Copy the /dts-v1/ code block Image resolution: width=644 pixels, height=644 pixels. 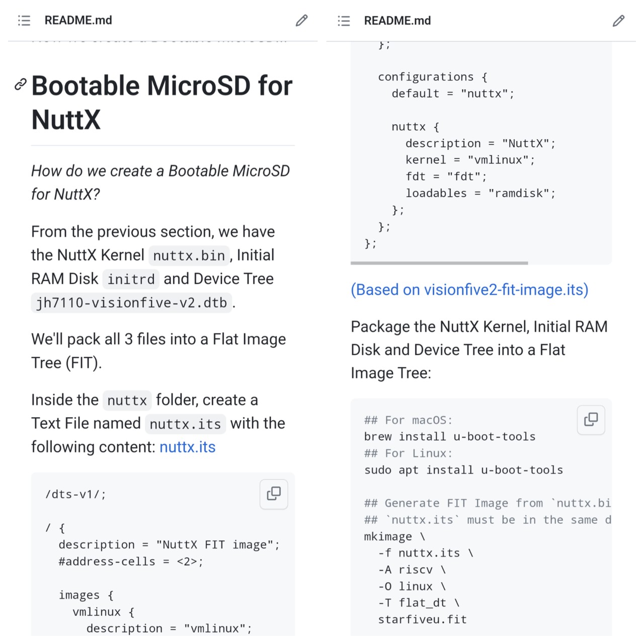(274, 494)
